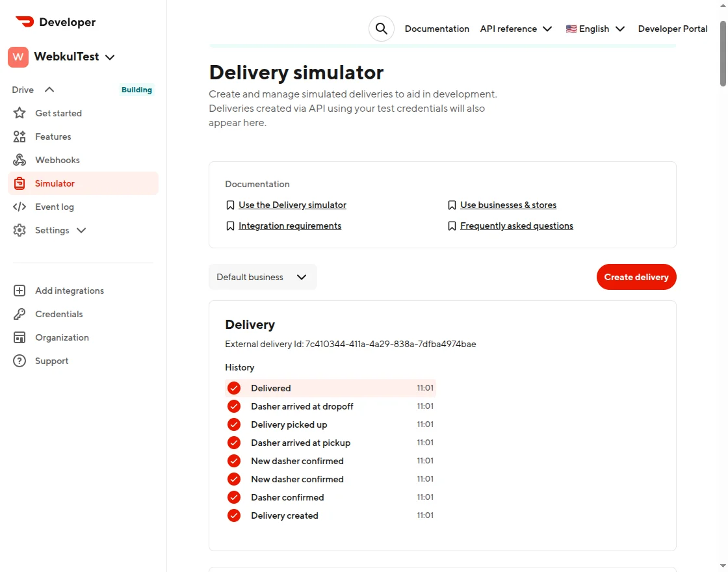Click the checkmark beside Dasher arrived at dropoff
Image resolution: width=728 pixels, height=572 pixels.
(x=234, y=406)
